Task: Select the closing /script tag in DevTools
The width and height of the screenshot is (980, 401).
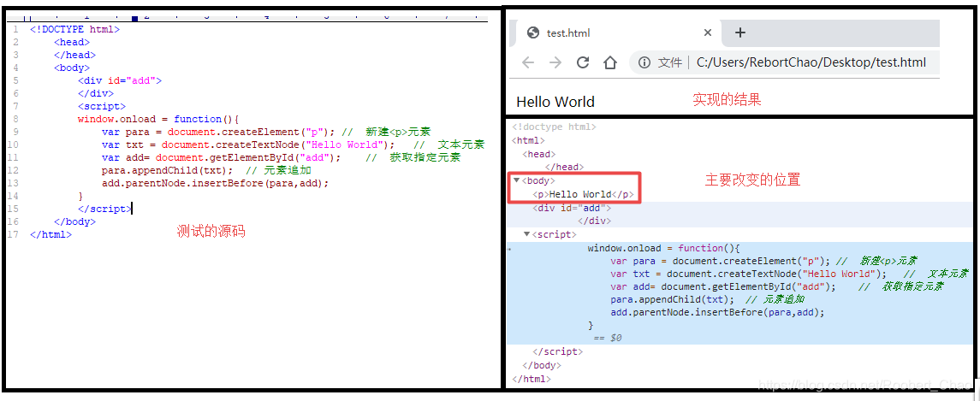Action: 557,351
